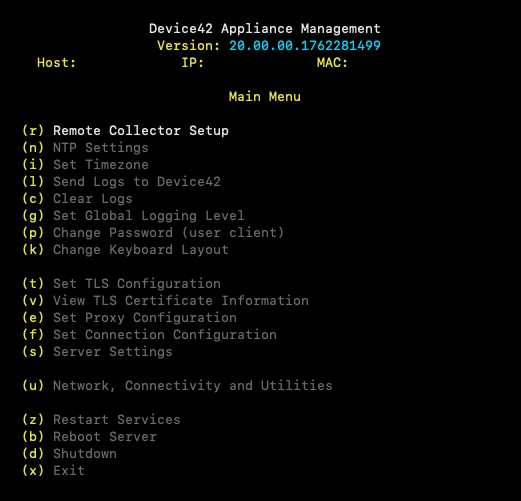Click the Main Menu heading
The width and height of the screenshot is (521, 501).
(x=265, y=97)
